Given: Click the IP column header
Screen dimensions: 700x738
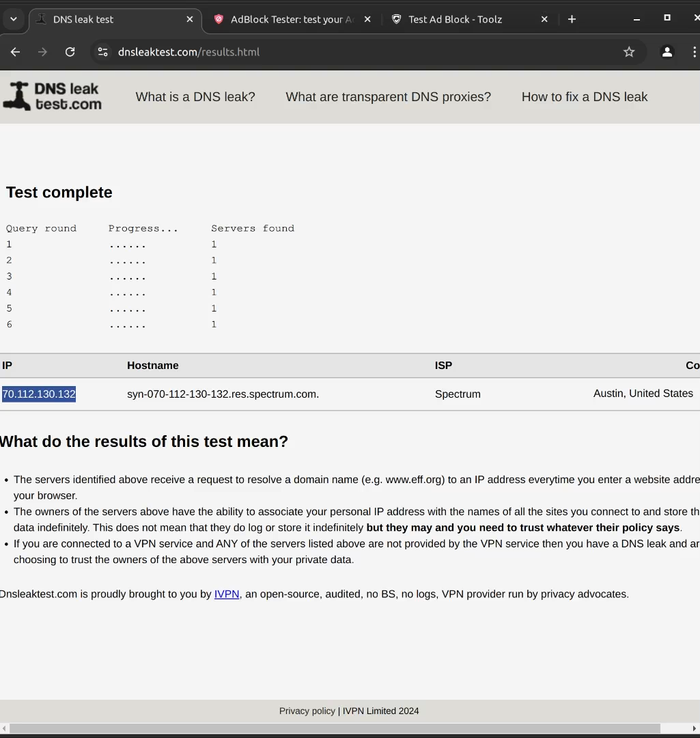Looking at the screenshot, I should click(7, 365).
